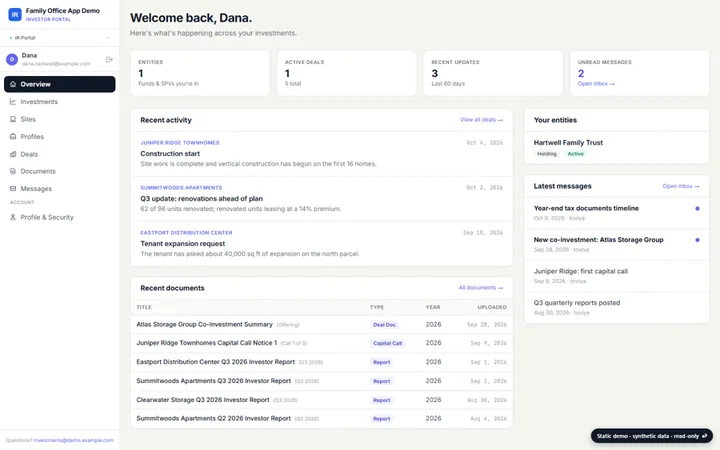Click the Capital Call type badge

[x=387, y=343]
